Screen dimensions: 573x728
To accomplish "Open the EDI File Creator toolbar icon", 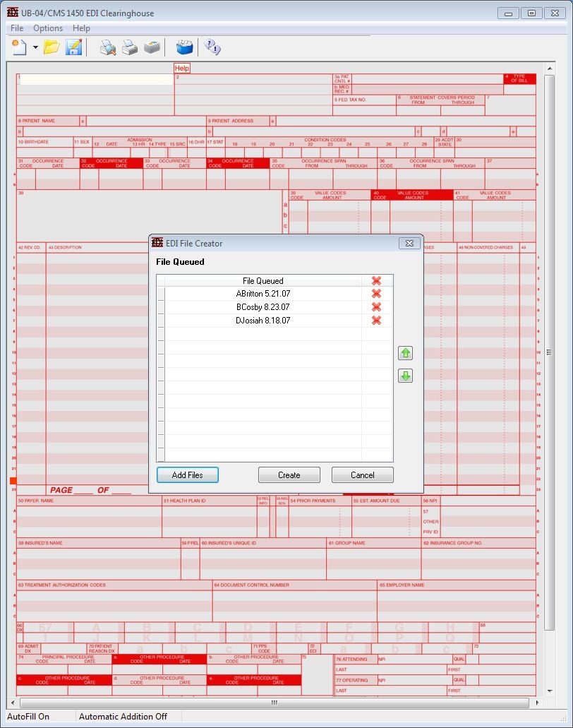I will [x=185, y=48].
